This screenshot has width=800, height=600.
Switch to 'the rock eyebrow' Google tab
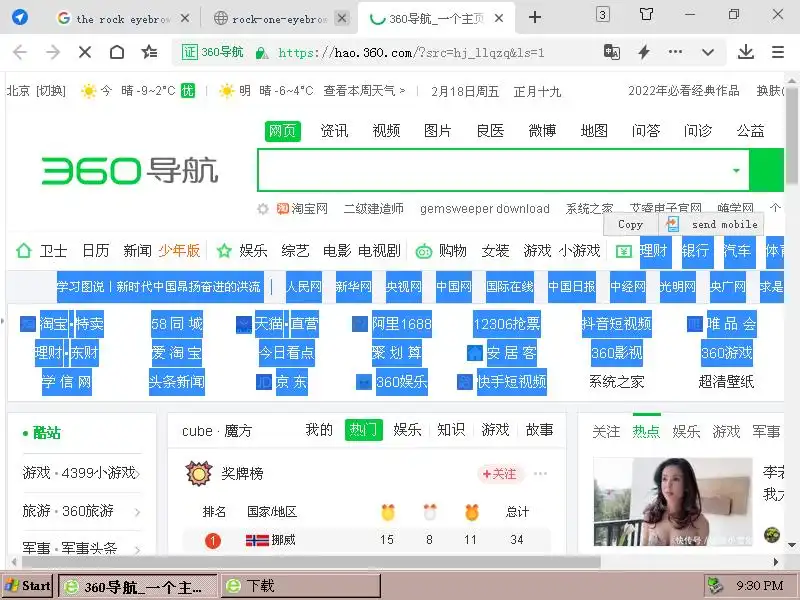(x=122, y=19)
